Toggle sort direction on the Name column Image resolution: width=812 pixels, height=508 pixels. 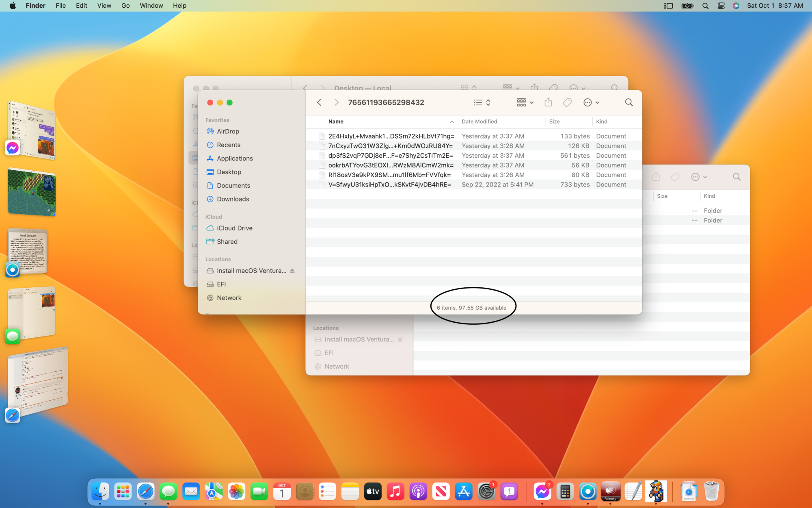(451, 122)
